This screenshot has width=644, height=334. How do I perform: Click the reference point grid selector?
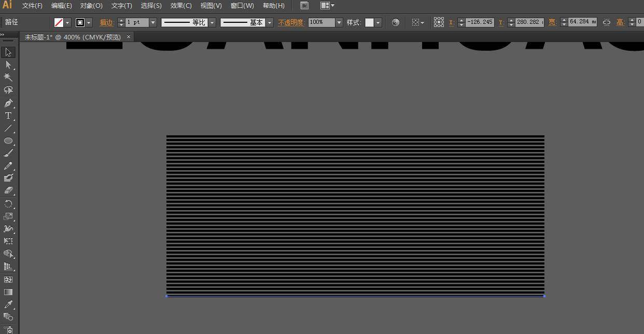[x=439, y=22]
